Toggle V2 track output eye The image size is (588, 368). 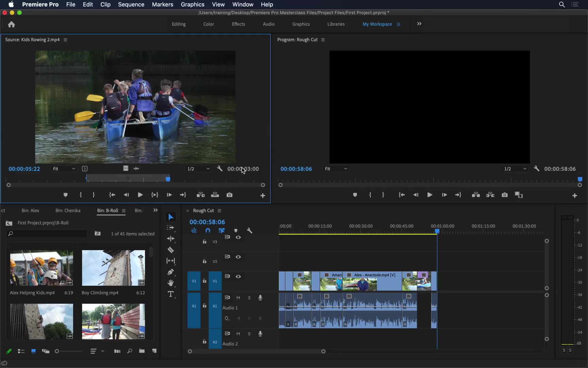point(239,257)
